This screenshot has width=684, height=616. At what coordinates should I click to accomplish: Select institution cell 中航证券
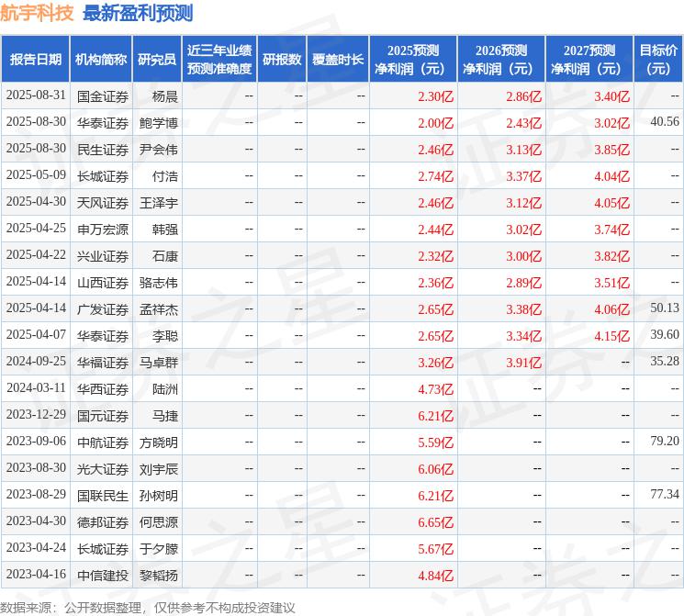pyautogui.click(x=103, y=442)
